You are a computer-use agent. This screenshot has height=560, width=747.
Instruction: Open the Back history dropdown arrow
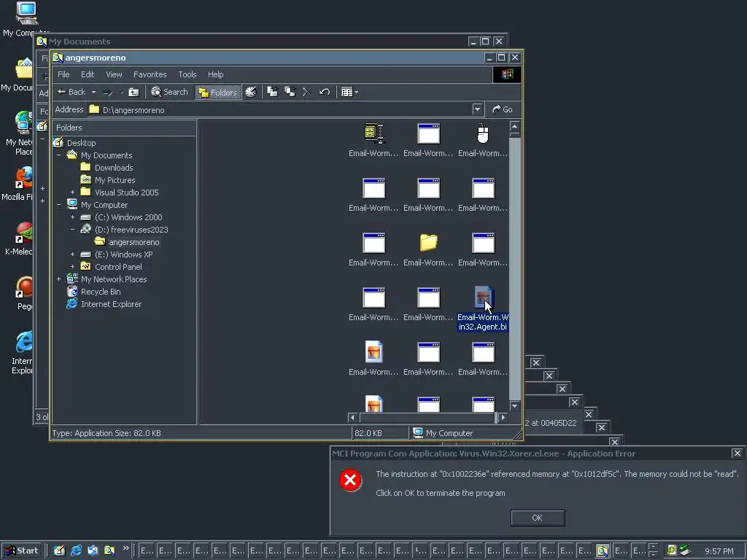[x=93, y=93]
